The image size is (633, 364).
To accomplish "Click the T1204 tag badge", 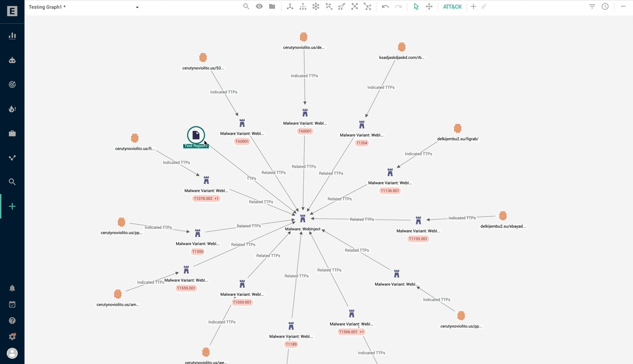I will [x=362, y=143].
